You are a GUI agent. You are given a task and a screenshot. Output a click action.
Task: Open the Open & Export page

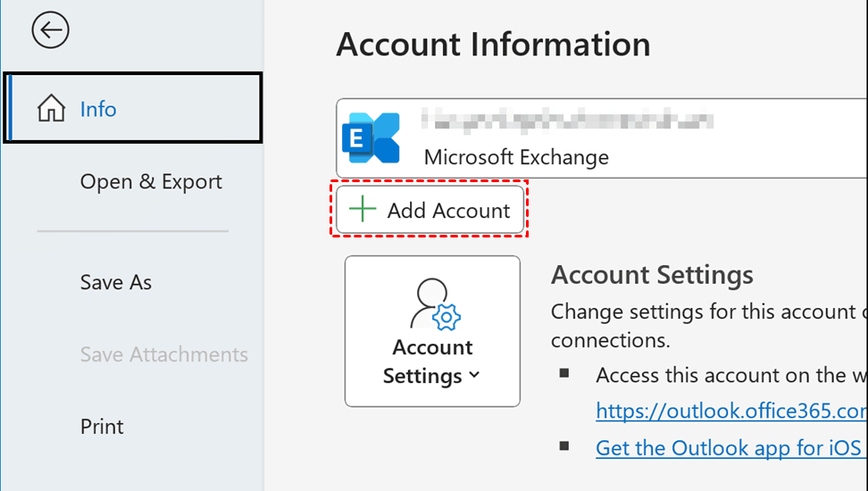tap(151, 181)
